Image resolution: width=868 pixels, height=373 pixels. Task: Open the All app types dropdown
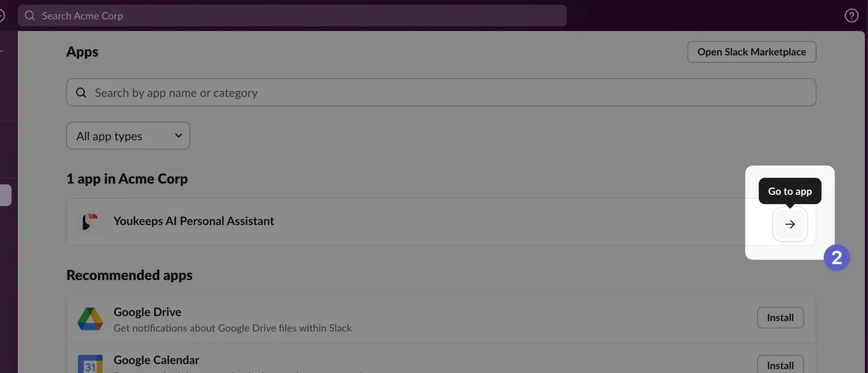click(128, 136)
